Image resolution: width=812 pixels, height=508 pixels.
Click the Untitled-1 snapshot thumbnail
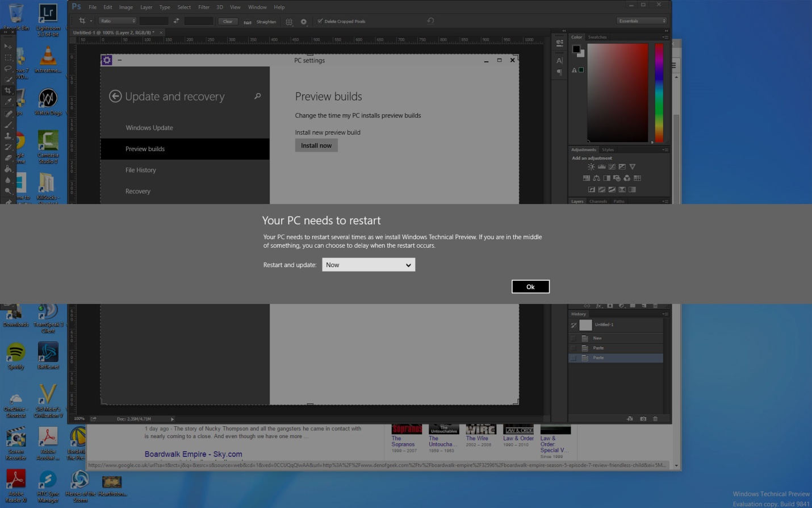tap(585, 325)
